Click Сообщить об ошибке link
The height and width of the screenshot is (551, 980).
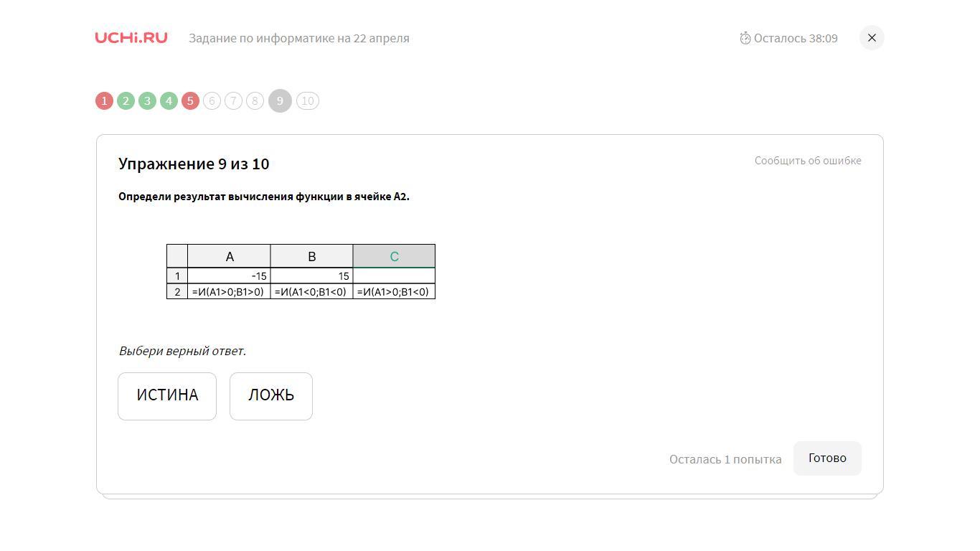tap(808, 161)
